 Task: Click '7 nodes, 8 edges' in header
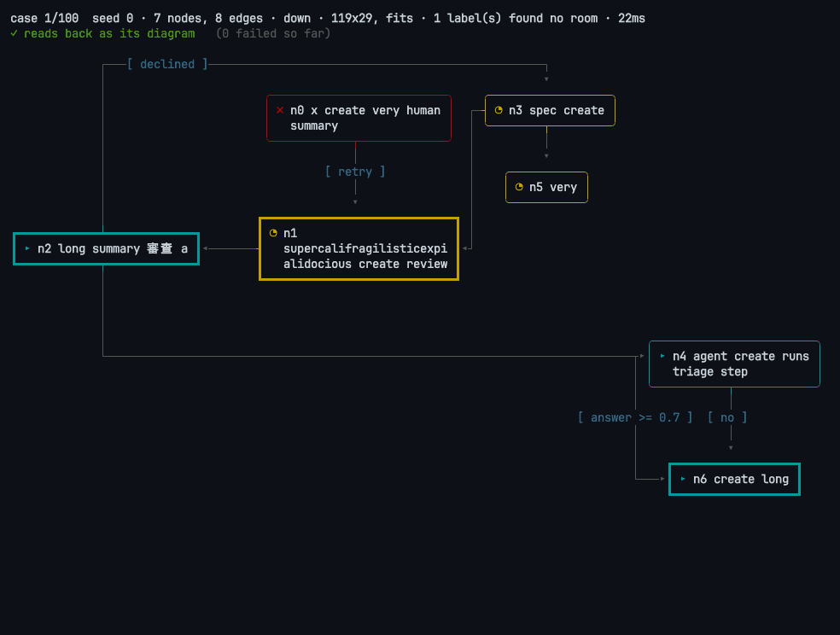pyautogui.click(x=208, y=18)
